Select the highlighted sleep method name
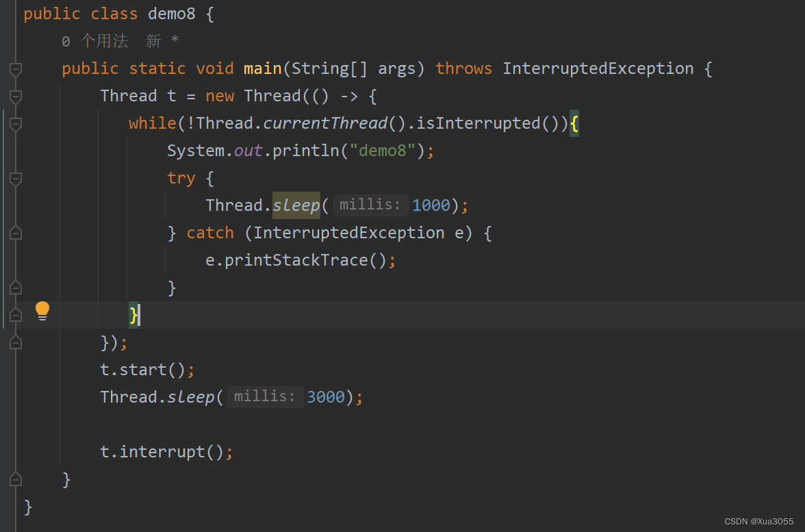 click(296, 205)
